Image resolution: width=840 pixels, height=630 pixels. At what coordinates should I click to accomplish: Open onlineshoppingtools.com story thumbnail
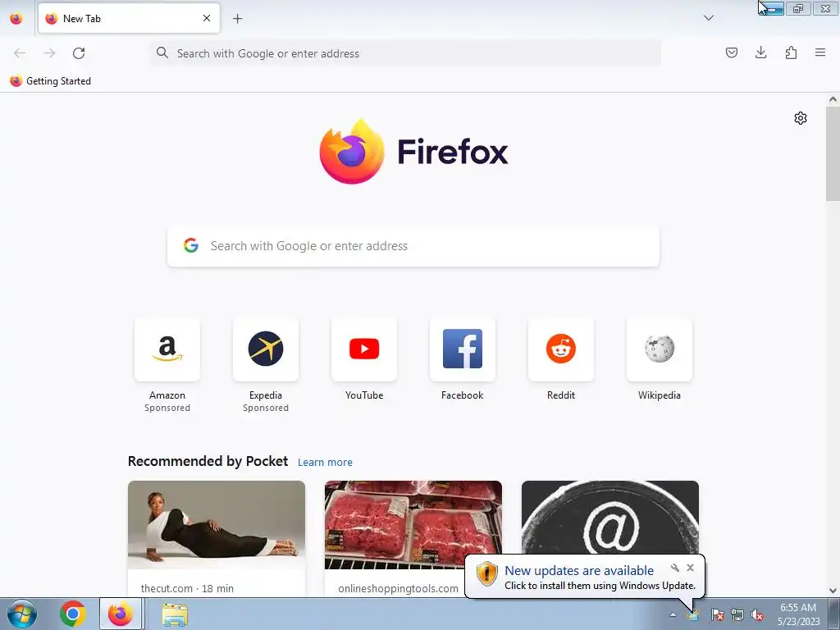413,524
